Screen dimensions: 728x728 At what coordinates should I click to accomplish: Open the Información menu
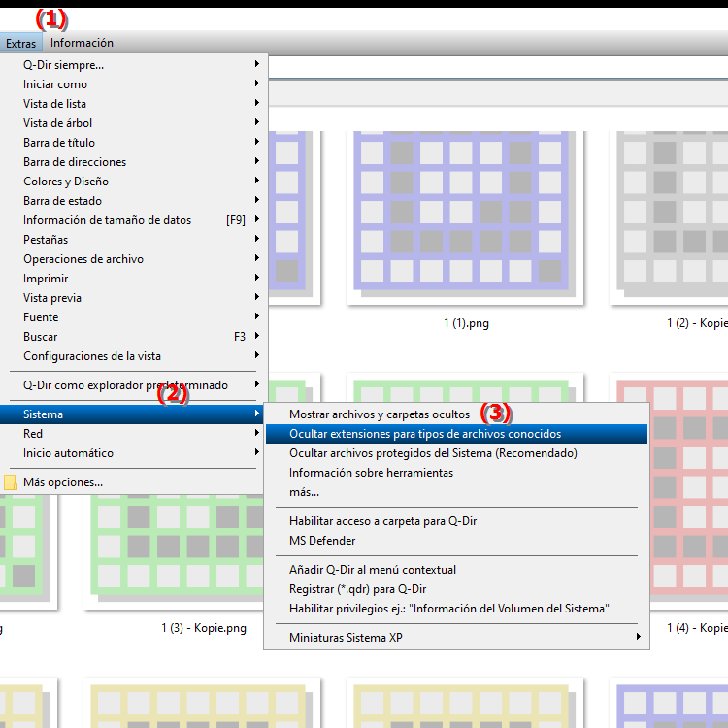pyautogui.click(x=82, y=43)
